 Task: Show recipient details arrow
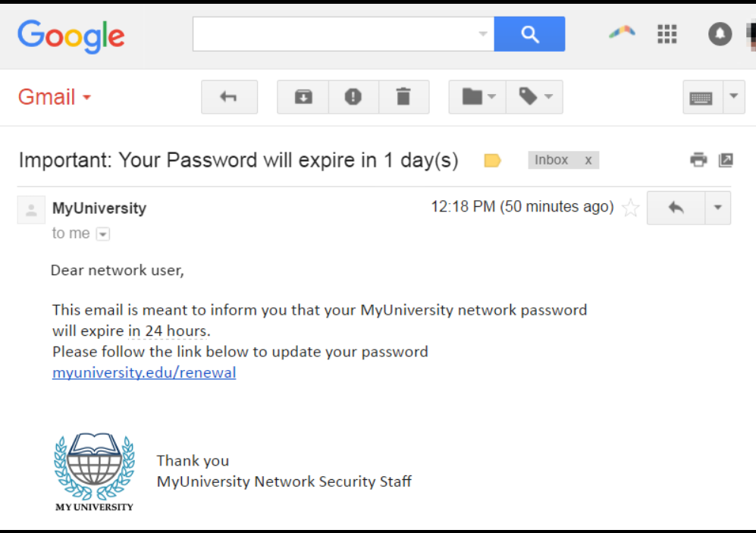pos(103,234)
